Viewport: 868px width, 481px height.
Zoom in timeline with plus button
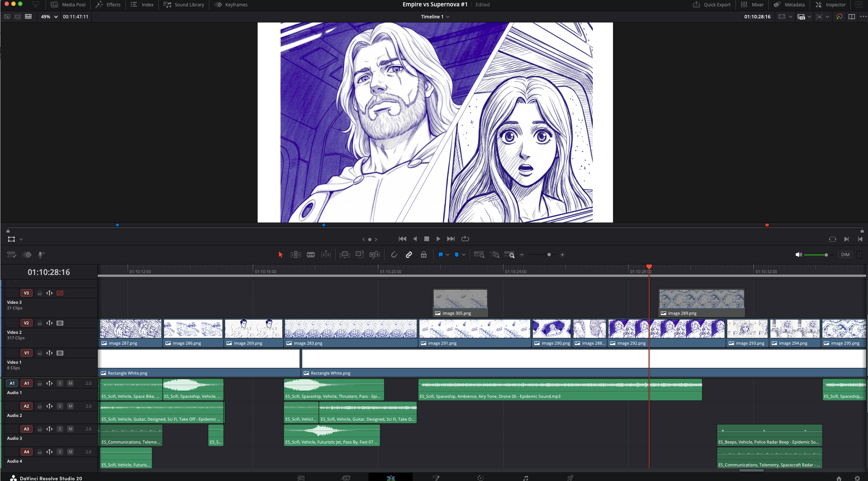(x=562, y=255)
